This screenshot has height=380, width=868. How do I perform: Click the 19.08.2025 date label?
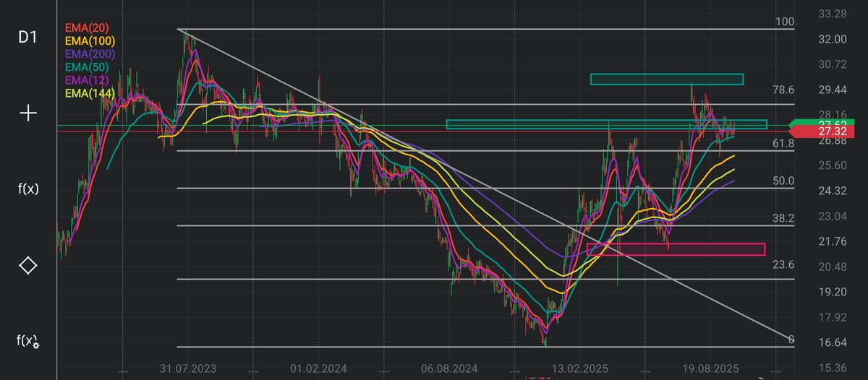point(712,368)
